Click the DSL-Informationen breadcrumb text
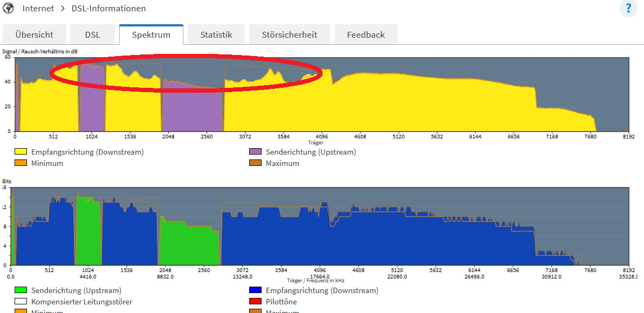644x313 pixels. pyautogui.click(x=108, y=8)
